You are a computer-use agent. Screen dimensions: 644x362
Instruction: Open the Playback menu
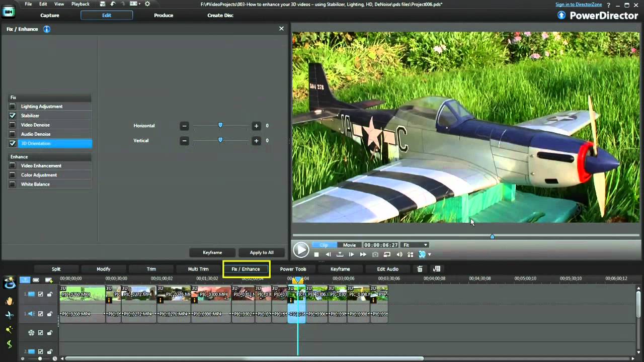[x=80, y=4]
